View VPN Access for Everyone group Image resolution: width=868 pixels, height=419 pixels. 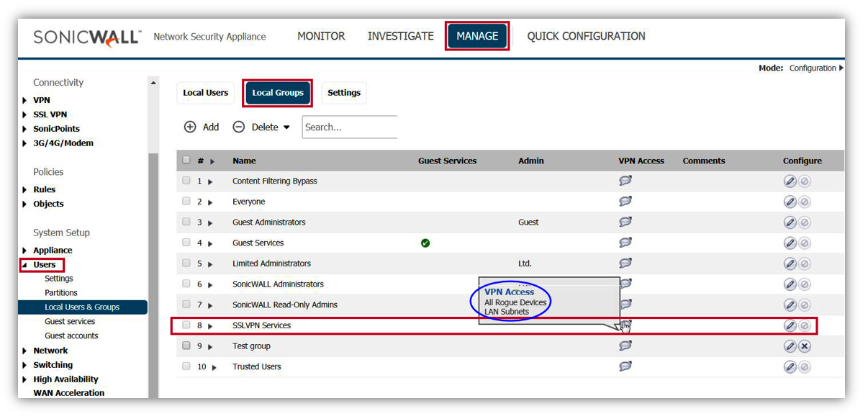coord(625,202)
